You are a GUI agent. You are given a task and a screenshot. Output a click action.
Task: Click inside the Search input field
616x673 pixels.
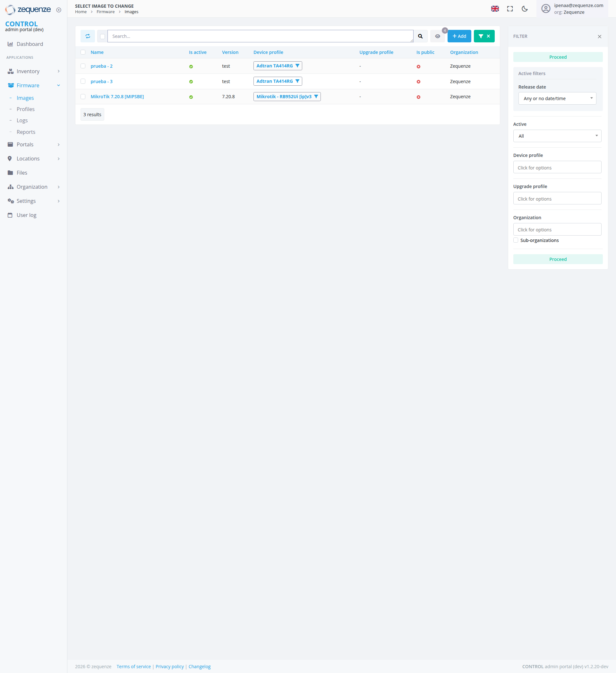point(260,36)
